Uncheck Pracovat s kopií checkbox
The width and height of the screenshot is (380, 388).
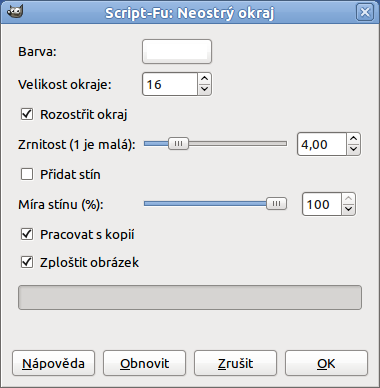click(x=27, y=234)
